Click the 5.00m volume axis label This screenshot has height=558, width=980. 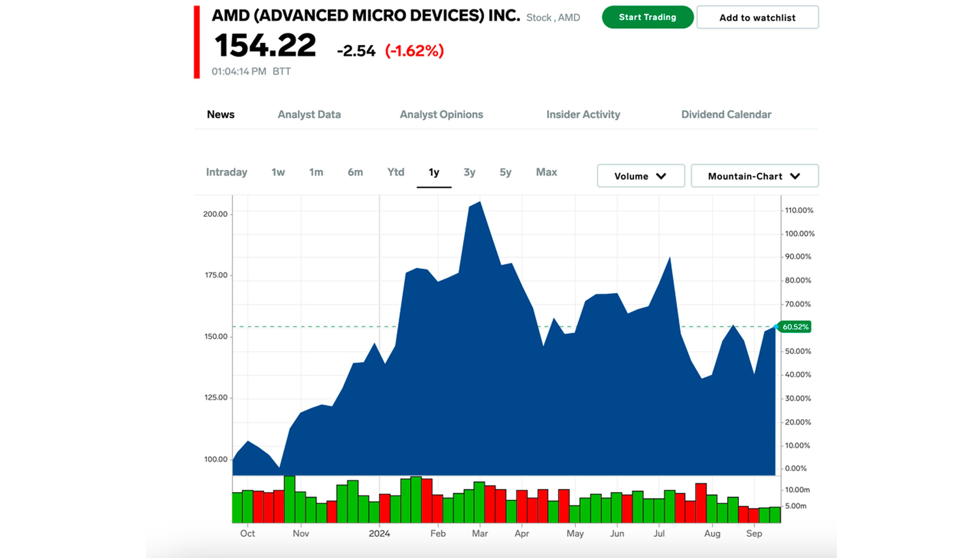click(796, 506)
